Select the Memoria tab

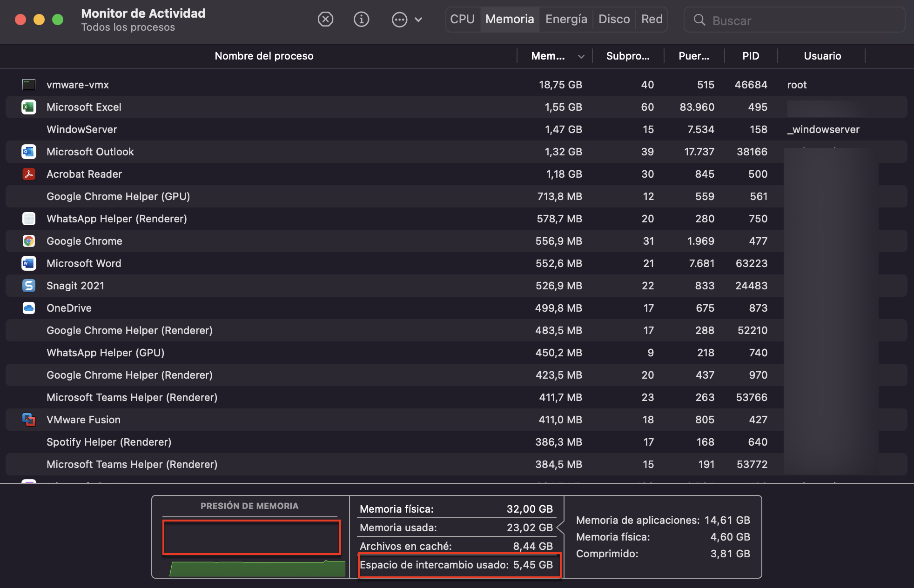510,19
